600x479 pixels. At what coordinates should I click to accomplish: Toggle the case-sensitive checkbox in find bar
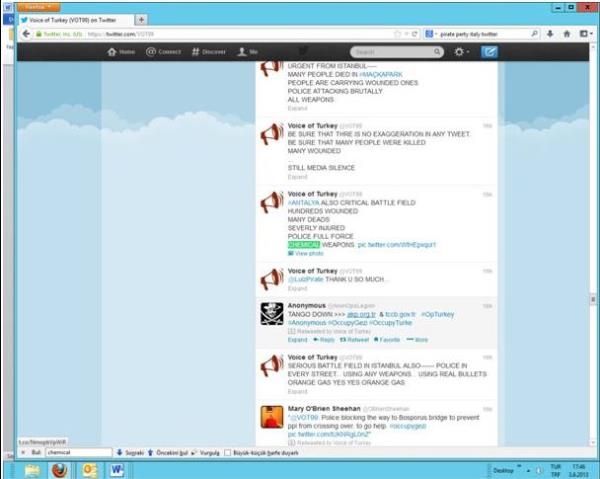[x=229, y=451]
